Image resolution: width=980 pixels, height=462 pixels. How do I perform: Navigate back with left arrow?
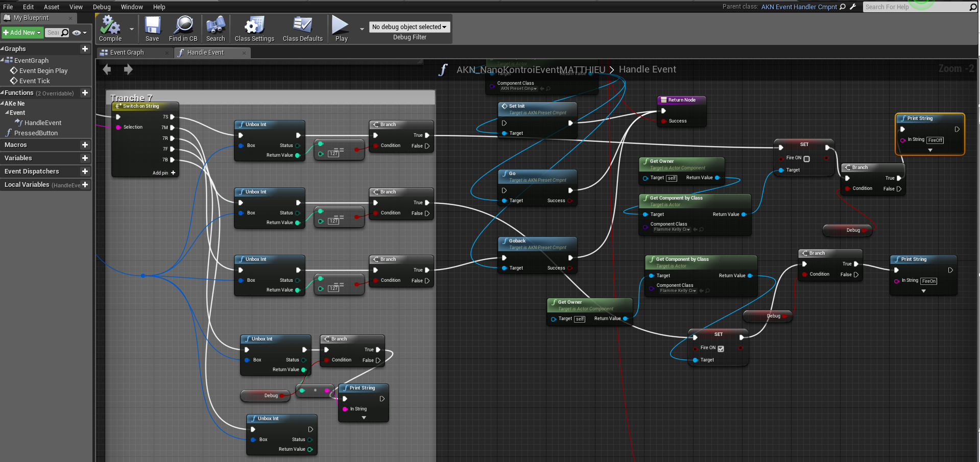click(x=107, y=69)
